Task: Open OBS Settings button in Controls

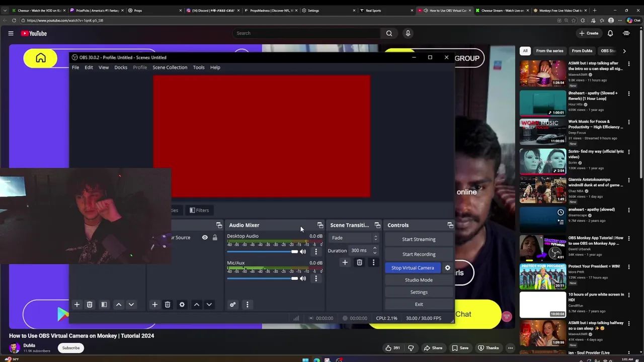Action: point(419,292)
